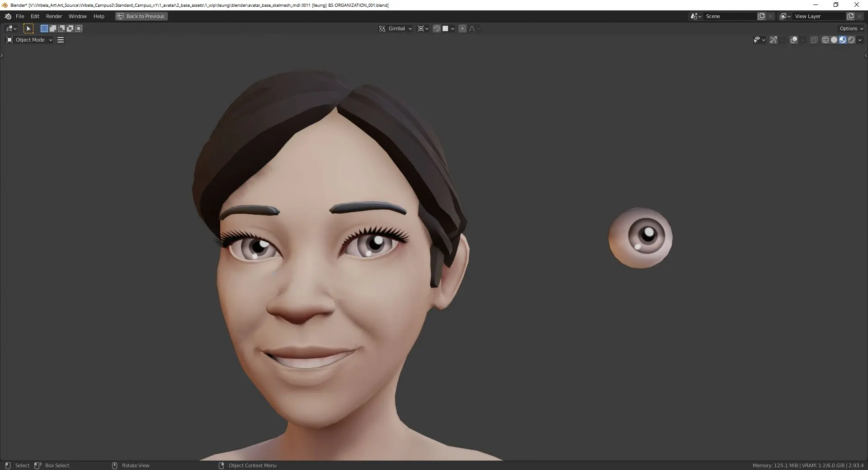Viewport: 868px width, 470px height.
Task: Open the Render menu
Action: [54, 16]
